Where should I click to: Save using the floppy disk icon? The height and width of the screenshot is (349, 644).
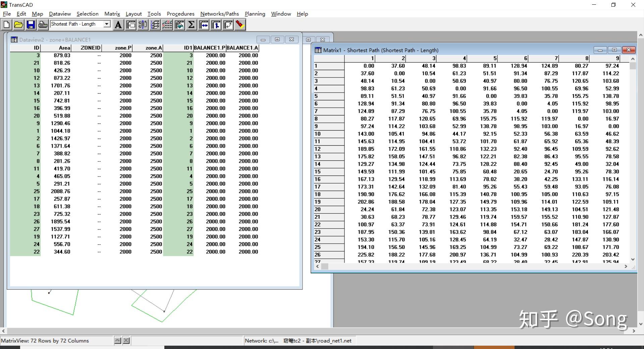coord(31,25)
